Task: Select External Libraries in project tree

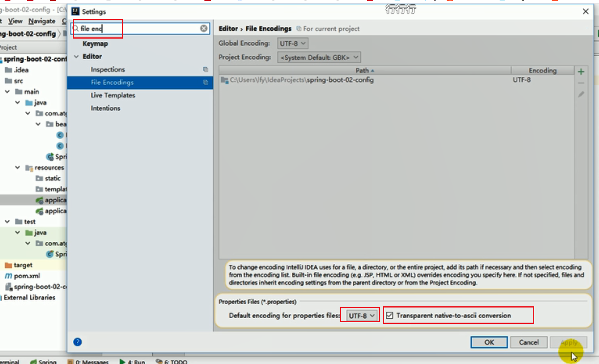Action: [29, 298]
